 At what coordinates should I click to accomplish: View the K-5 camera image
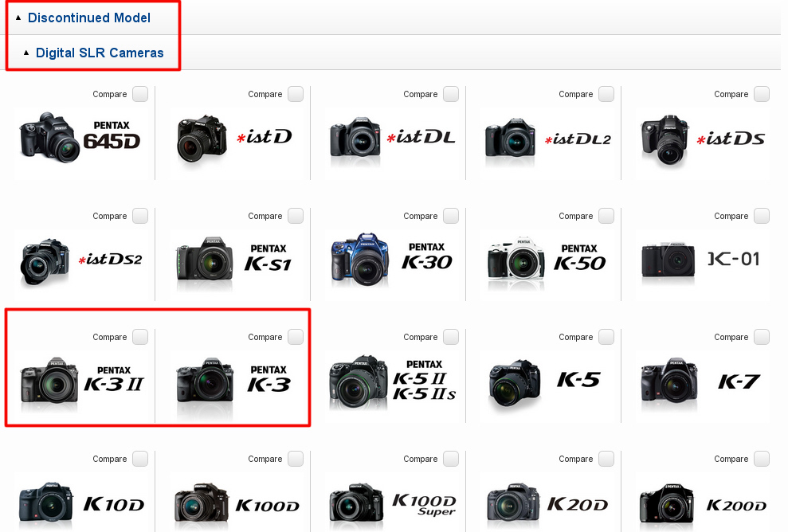pyautogui.click(x=515, y=383)
